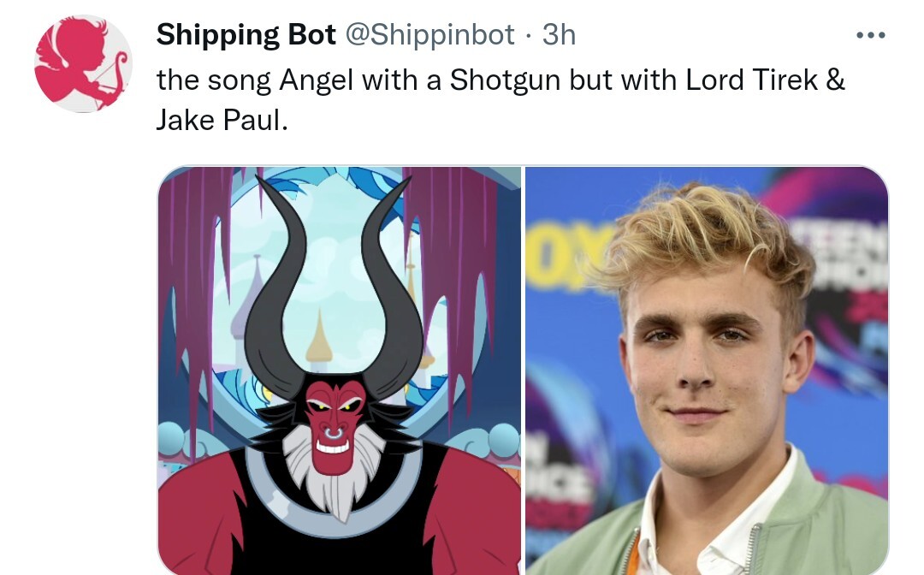924x575 pixels.
Task: Open the Shipping Bot cupid profile avatar
Action: pyautogui.click(x=84, y=63)
